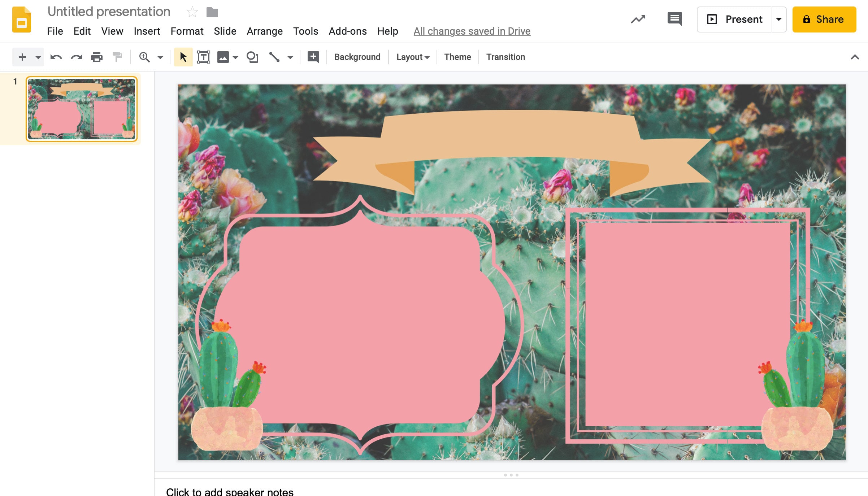The width and height of the screenshot is (868, 496).
Task: Open the Arrange menu
Action: [265, 31]
